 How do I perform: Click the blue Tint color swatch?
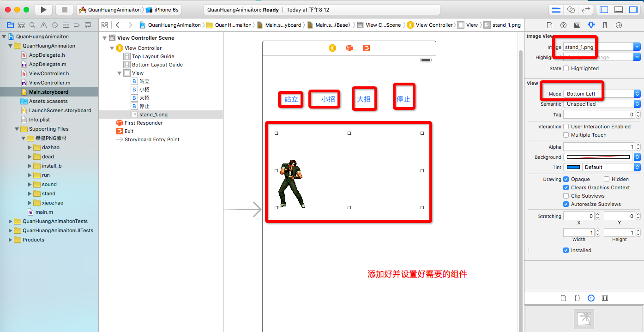[573, 167]
